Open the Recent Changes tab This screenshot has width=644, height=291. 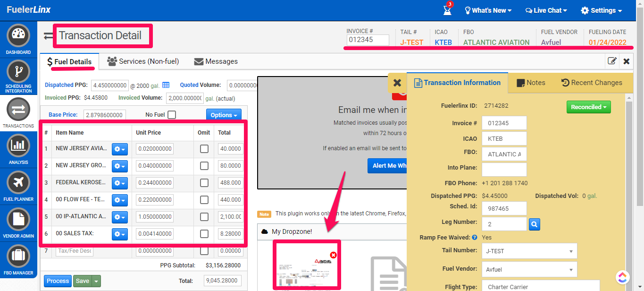point(592,83)
